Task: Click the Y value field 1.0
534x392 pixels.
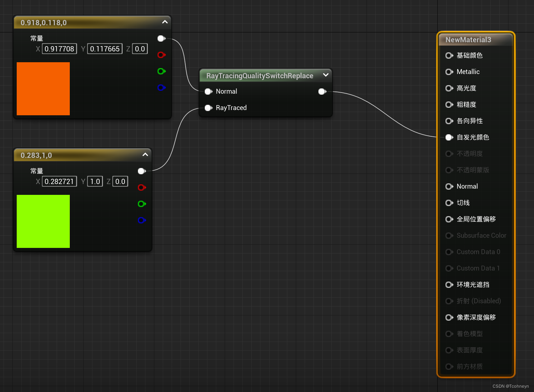Action: click(95, 181)
